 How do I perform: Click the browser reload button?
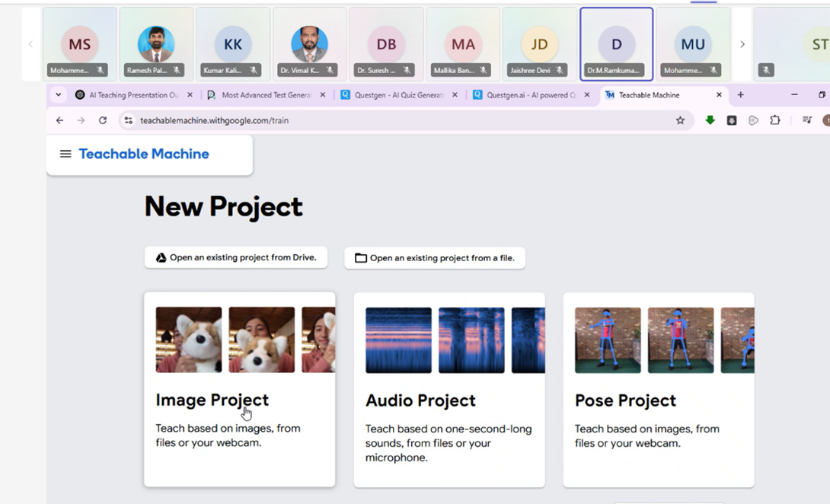coord(103,120)
